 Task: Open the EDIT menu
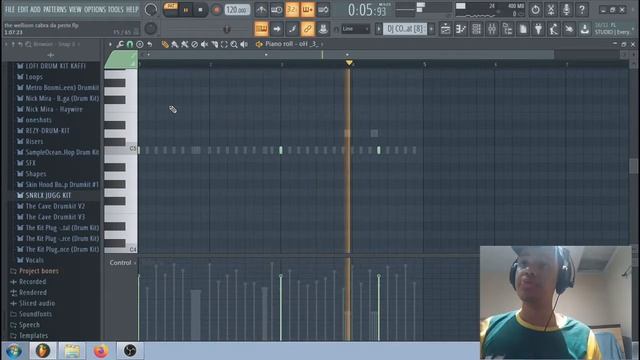[23, 9]
